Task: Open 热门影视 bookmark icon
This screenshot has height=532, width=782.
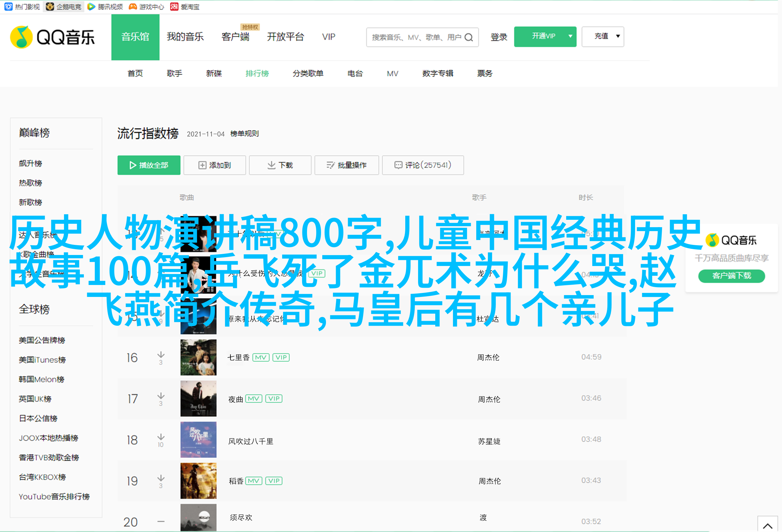Action: (x=8, y=6)
